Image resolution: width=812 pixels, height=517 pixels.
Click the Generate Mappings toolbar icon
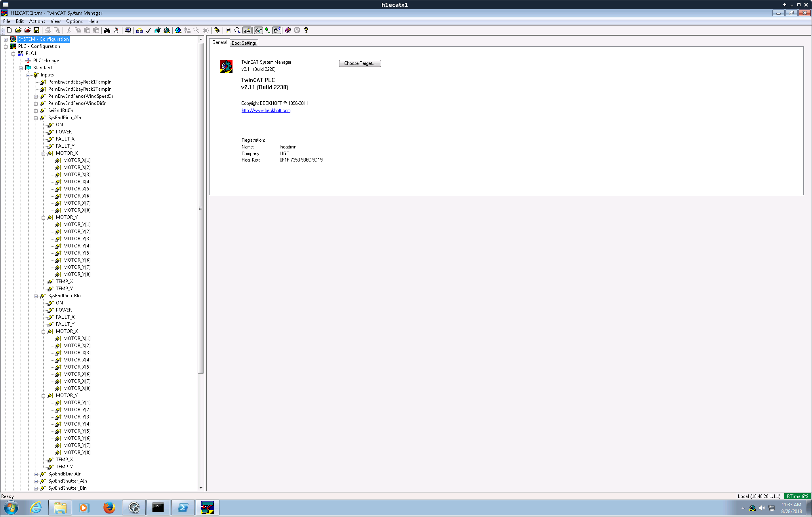[139, 30]
